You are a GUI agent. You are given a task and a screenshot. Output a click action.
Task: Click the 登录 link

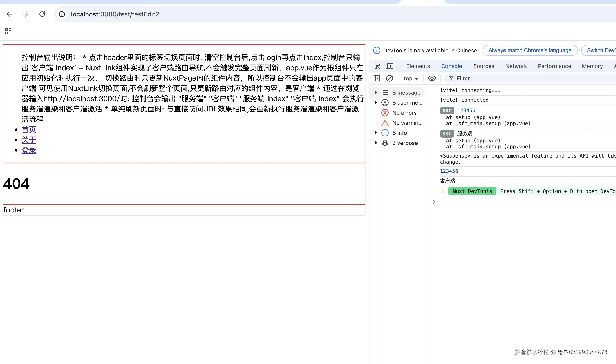(29, 150)
